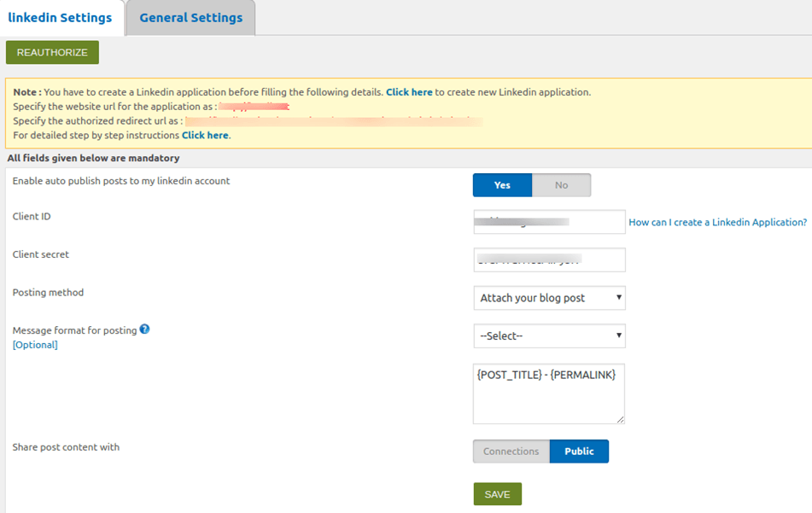Image resolution: width=812 pixels, height=513 pixels.
Task: Focus the Client secret input field
Action: tap(550, 259)
